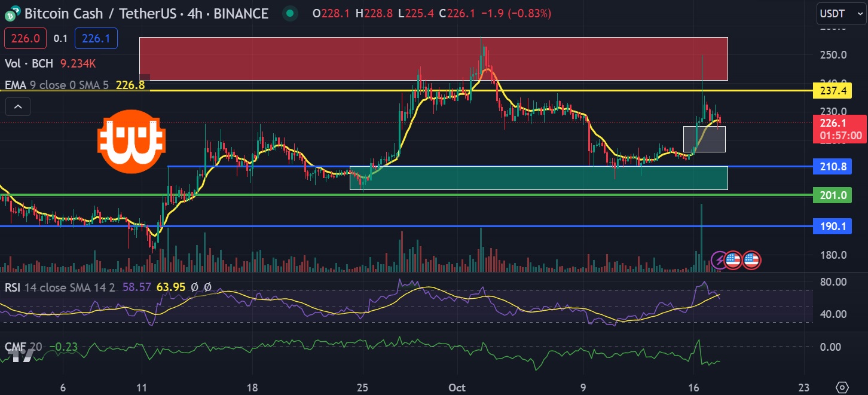Click the blue 210.8 price label

click(x=833, y=167)
